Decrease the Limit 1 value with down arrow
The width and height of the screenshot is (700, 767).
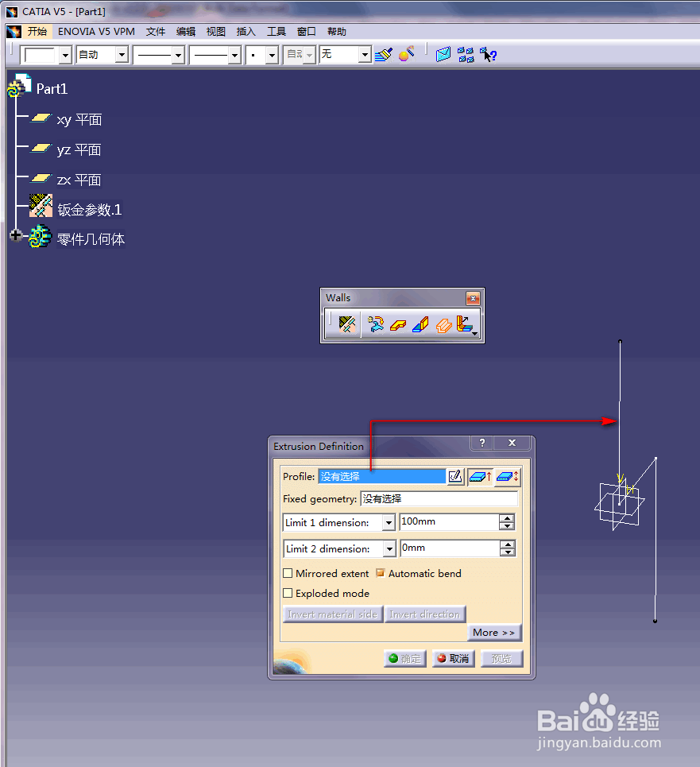pyautogui.click(x=507, y=526)
